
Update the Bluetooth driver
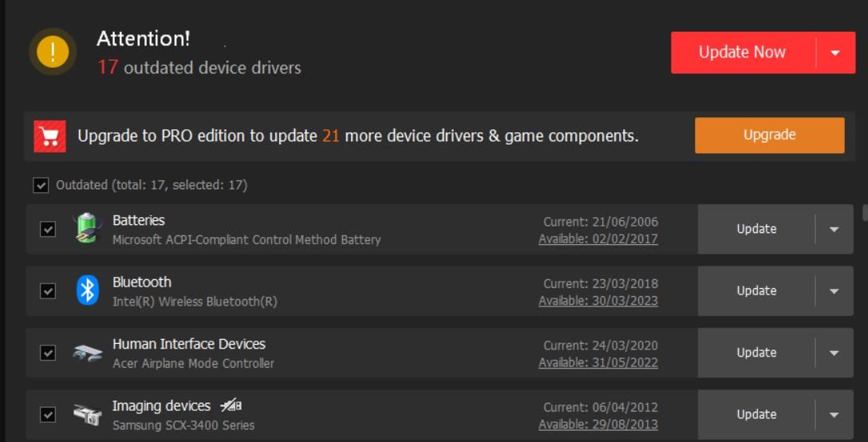[x=756, y=290]
